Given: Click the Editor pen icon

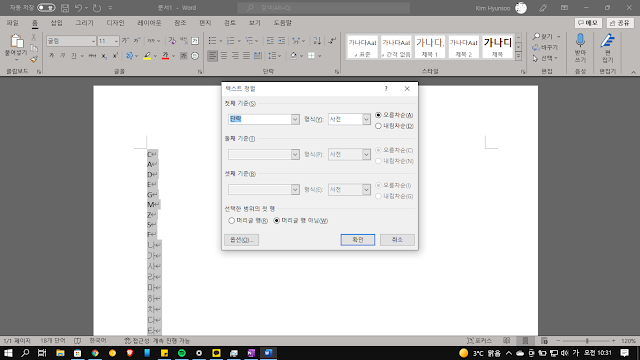Looking at the screenshot, I should pyautogui.click(x=607, y=41).
